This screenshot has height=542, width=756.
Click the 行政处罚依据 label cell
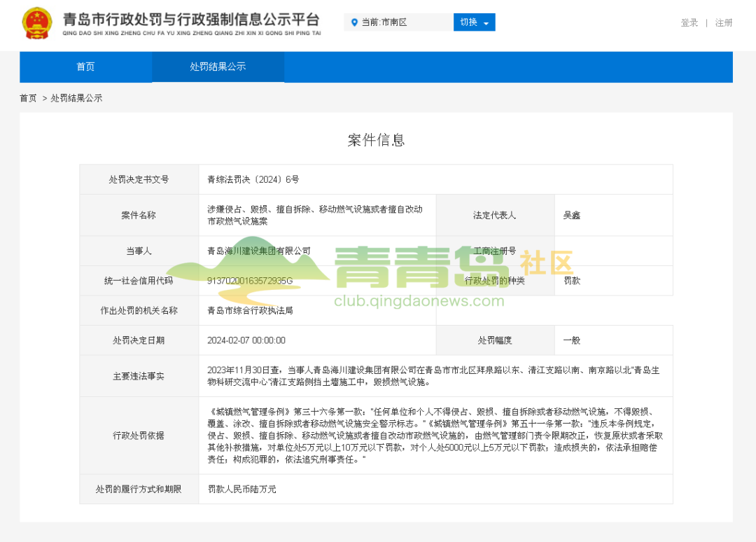click(x=139, y=436)
